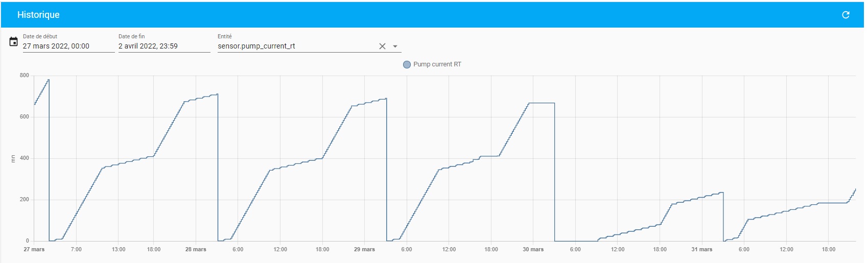Expand the entity dropdown arrow
Screen dimensions: 868x263
395,46
